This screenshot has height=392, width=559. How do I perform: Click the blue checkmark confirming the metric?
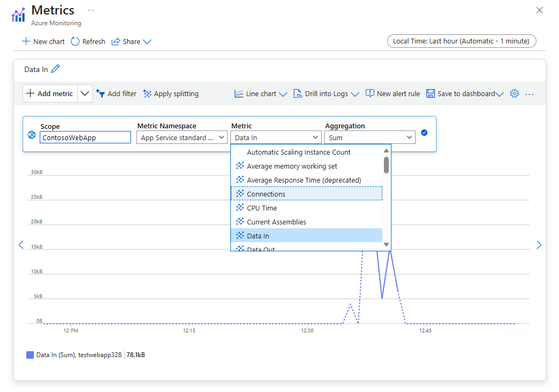coord(424,133)
